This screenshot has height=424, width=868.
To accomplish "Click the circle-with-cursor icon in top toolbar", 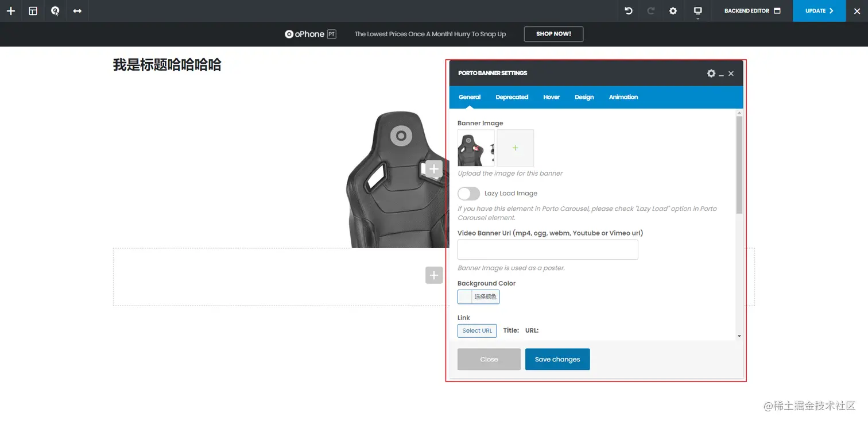I will click(55, 11).
